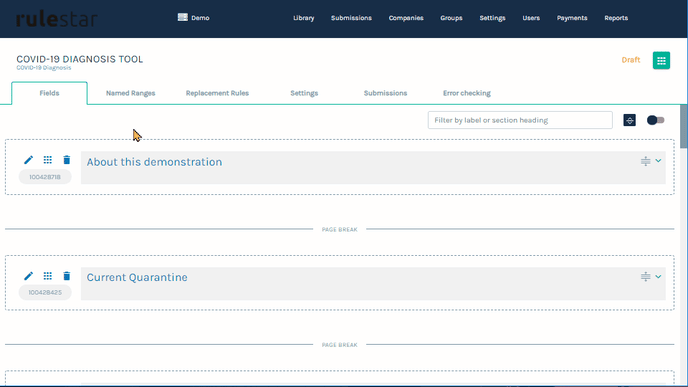Toggle the switch next to the filter box
Image resolution: width=688 pixels, height=387 pixels.
(656, 120)
